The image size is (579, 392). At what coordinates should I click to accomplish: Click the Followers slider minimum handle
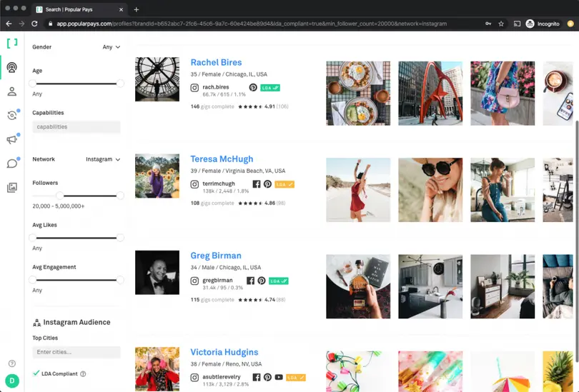60,195
